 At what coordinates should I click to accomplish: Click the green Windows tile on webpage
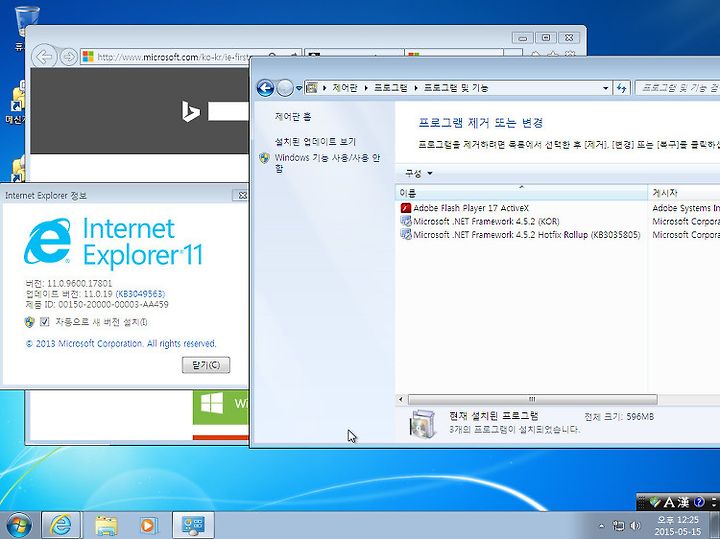[221, 407]
